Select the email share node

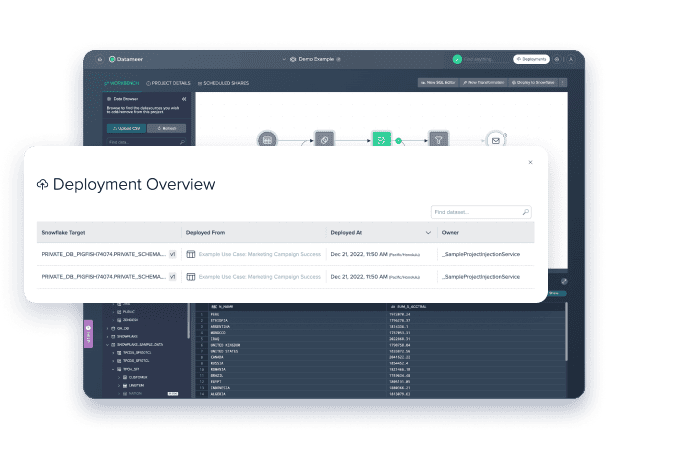(x=496, y=140)
